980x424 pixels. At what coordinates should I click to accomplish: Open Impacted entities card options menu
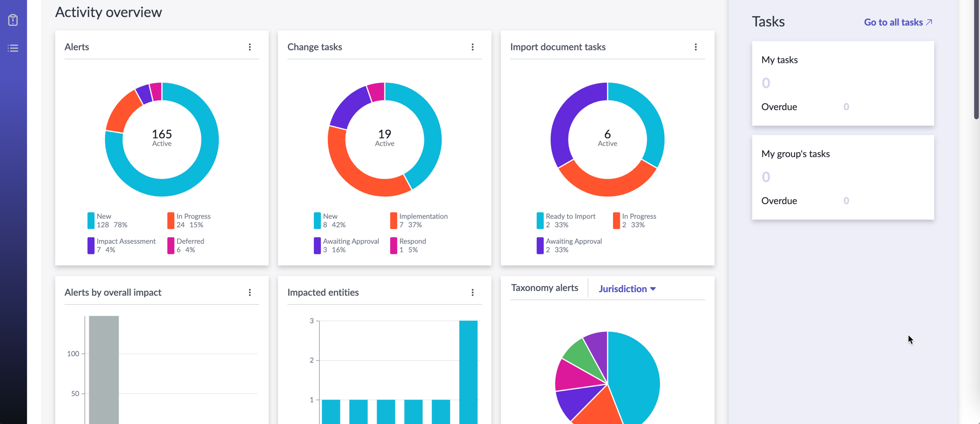tap(472, 292)
